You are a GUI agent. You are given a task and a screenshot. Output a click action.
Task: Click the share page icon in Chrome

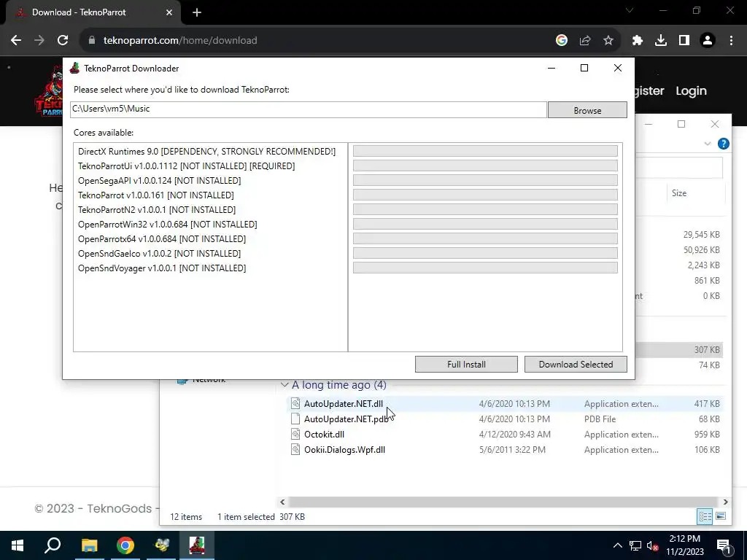(585, 41)
